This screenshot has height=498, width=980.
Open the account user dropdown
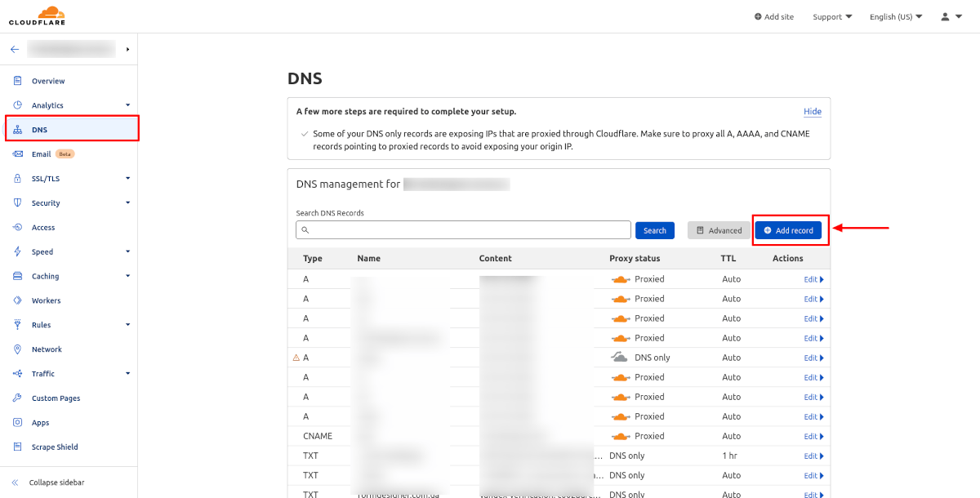click(x=951, y=16)
